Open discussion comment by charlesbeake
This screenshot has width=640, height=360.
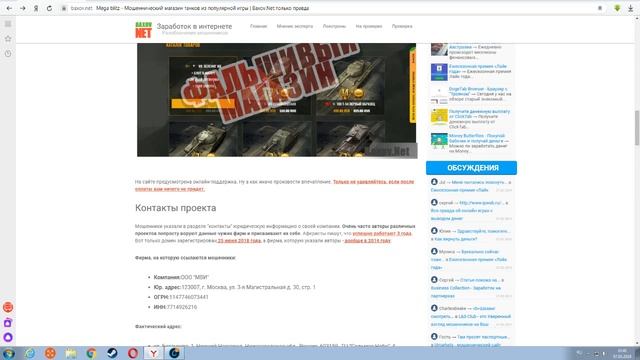tap(471, 316)
